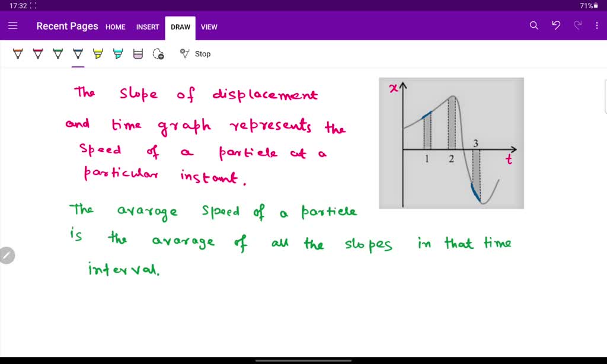Select the DRAW tab
Image resolution: width=607 pixels, height=364 pixels.
tap(180, 27)
